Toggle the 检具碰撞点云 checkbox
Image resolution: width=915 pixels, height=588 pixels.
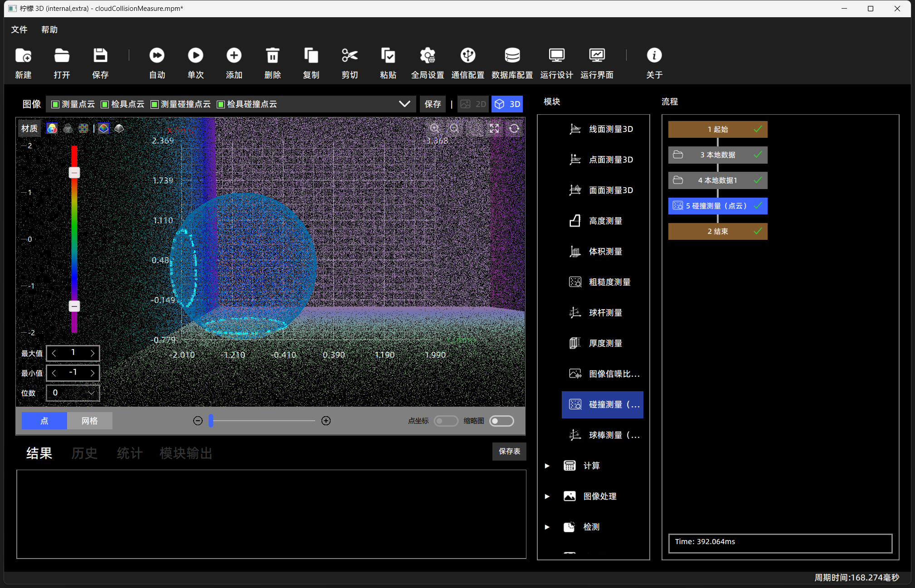point(221,105)
